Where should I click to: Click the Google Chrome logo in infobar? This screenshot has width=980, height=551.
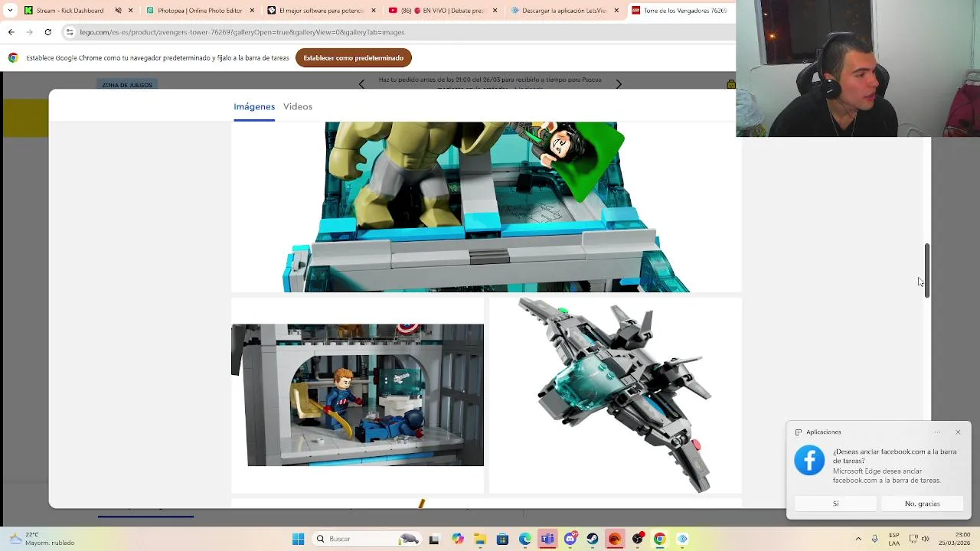click(x=13, y=58)
